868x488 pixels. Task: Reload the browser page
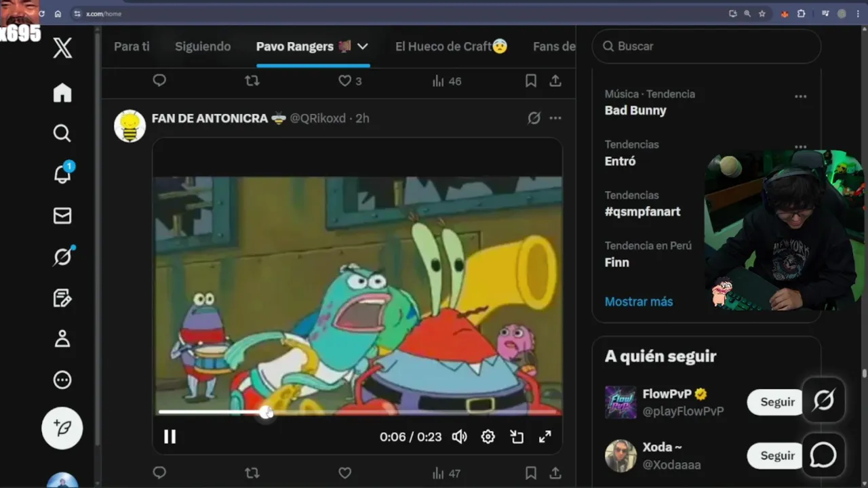pyautogui.click(x=41, y=14)
